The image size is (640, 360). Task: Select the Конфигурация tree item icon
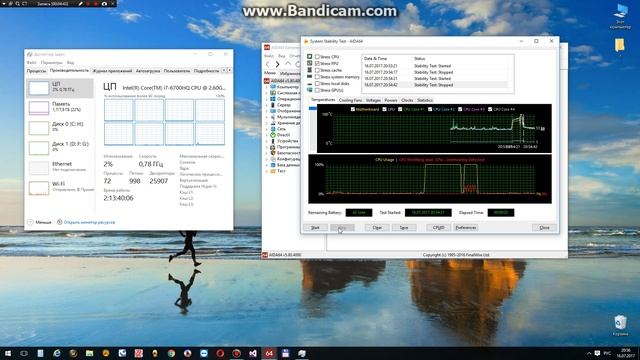point(273,159)
